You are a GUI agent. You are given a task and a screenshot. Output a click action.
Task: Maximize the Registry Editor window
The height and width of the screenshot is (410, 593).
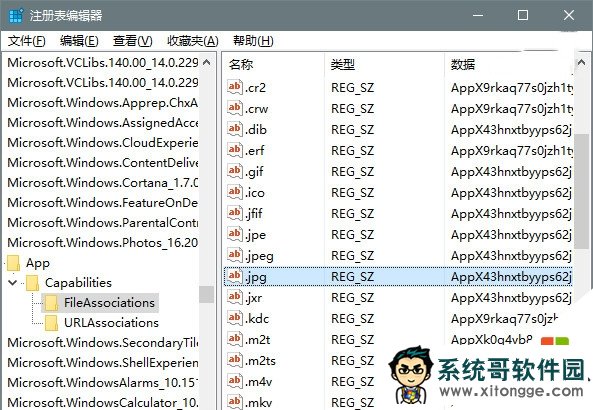[523, 16]
